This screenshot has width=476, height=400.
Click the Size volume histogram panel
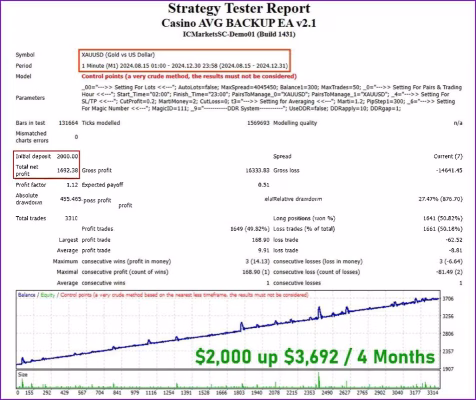point(228,380)
